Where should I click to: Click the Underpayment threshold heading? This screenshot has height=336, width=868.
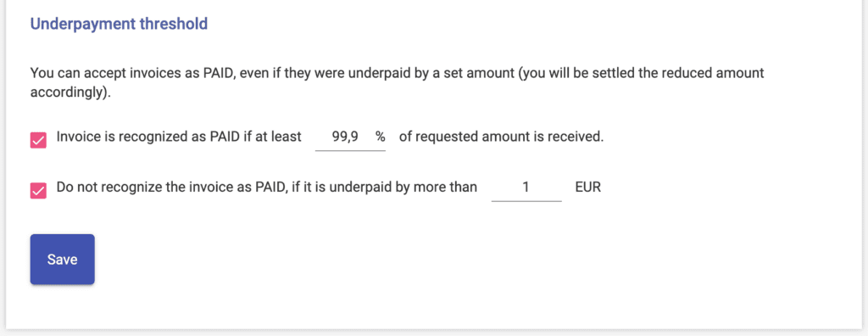click(119, 25)
